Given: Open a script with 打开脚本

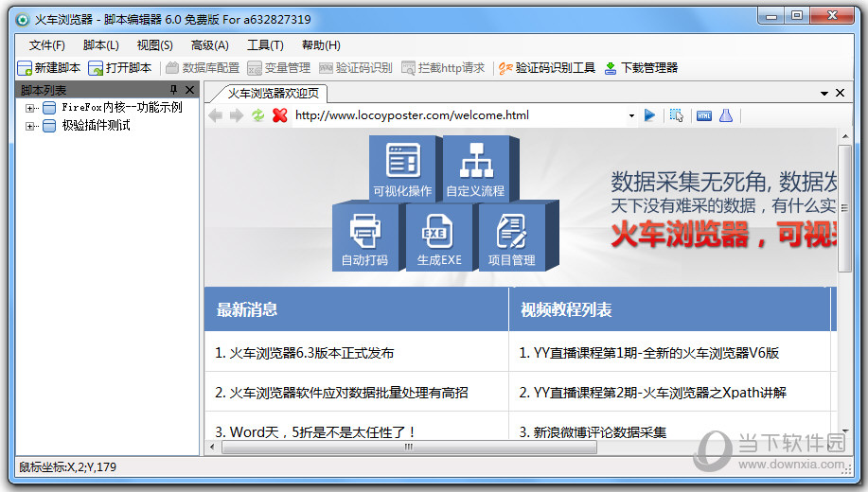Looking at the screenshot, I should 120,68.
